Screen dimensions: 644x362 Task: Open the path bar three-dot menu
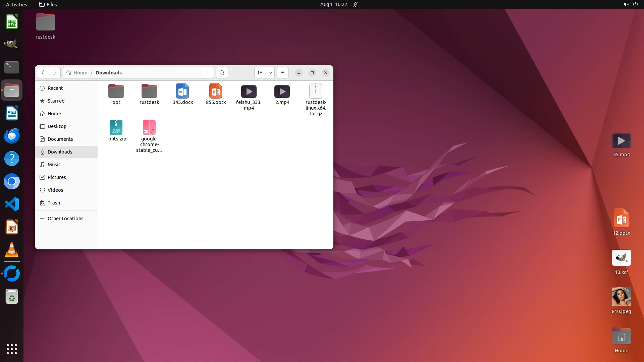[x=208, y=73]
